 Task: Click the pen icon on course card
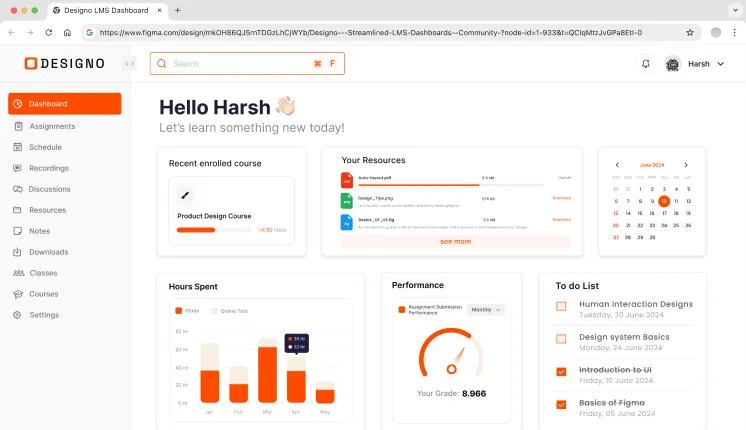point(185,195)
